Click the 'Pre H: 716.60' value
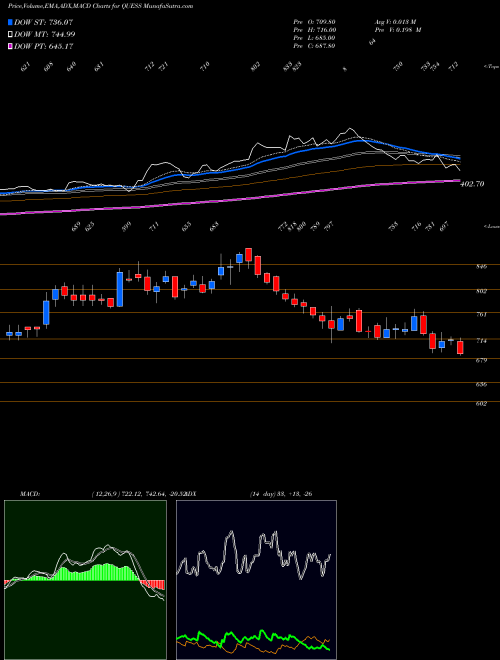The height and width of the screenshot is (660, 500). click(314, 30)
